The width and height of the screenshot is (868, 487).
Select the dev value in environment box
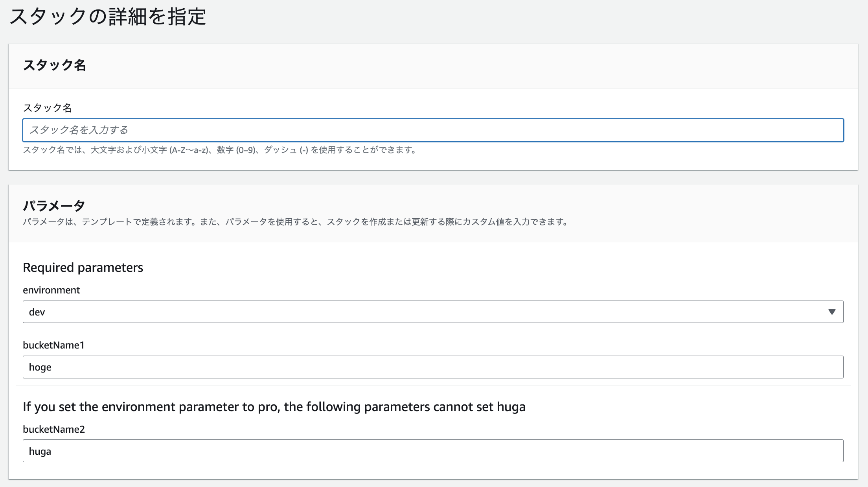click(37, 312)
